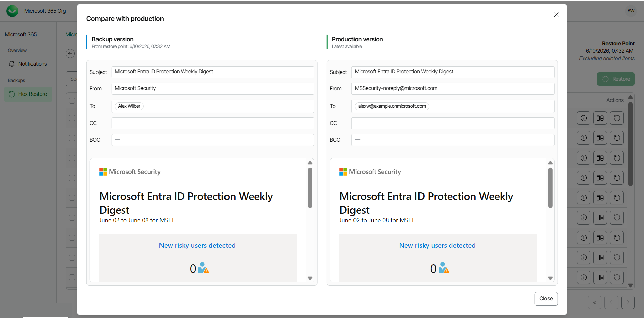Restore the second table row item
Viewport: 644px width, 318px height.
pos(617,138)
